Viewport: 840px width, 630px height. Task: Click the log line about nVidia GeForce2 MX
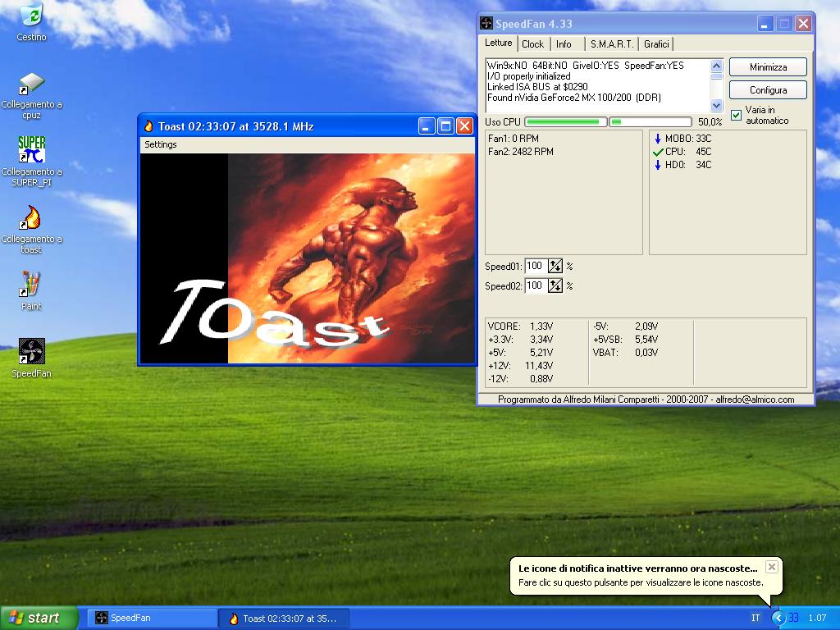click(573, 98)
